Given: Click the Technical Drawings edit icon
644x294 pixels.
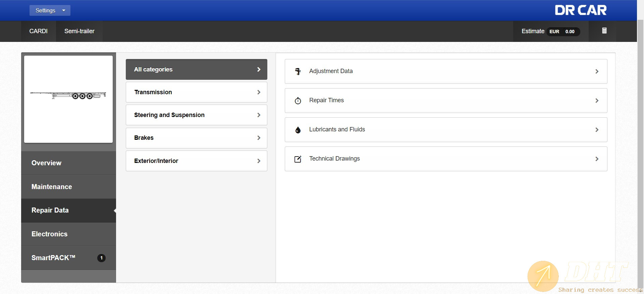Looking at the screenshot, I should [298, 159].
